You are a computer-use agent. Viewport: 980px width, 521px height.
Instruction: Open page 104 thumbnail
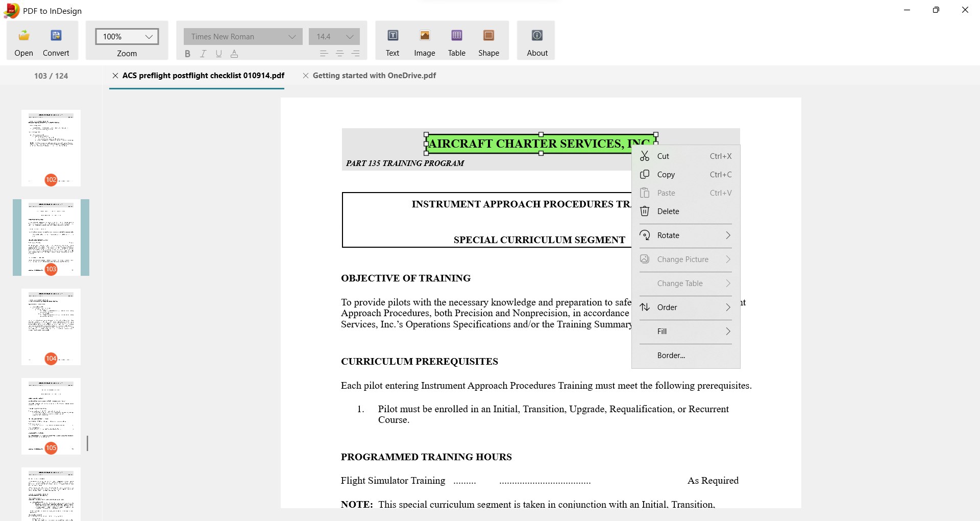click(x=51, y=327)
